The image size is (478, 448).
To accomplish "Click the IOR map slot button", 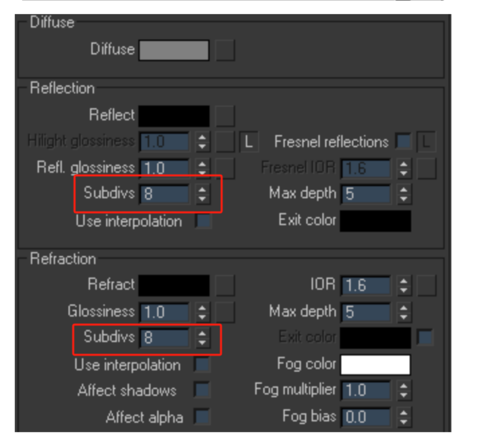I will [427, 286].
